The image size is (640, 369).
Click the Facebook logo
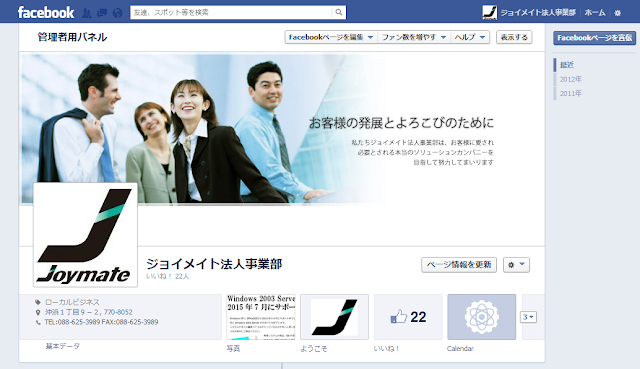pos(46,13)
